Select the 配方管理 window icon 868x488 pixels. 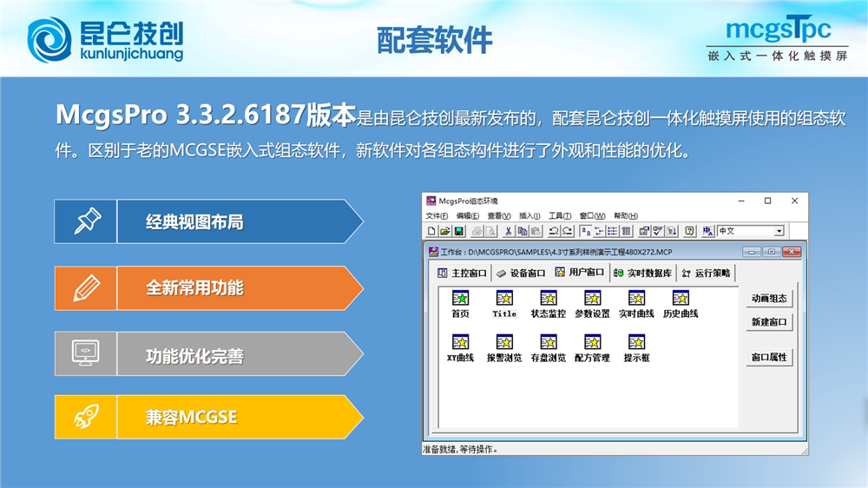click(592, 348)
